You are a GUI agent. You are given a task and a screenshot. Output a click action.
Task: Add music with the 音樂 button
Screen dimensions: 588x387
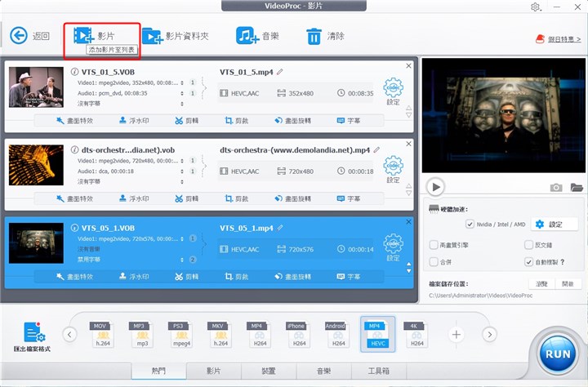pyautogui.click(x=257, y=36)
